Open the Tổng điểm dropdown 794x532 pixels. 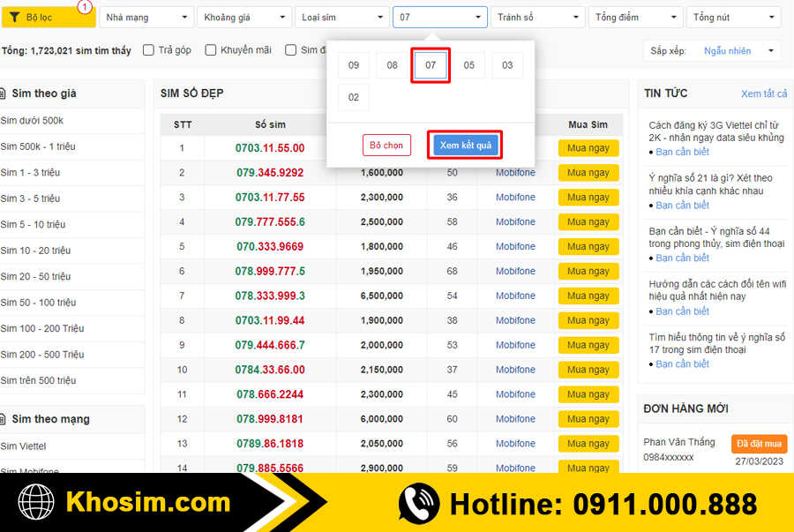pyautogui.click(x=635, y=16)
